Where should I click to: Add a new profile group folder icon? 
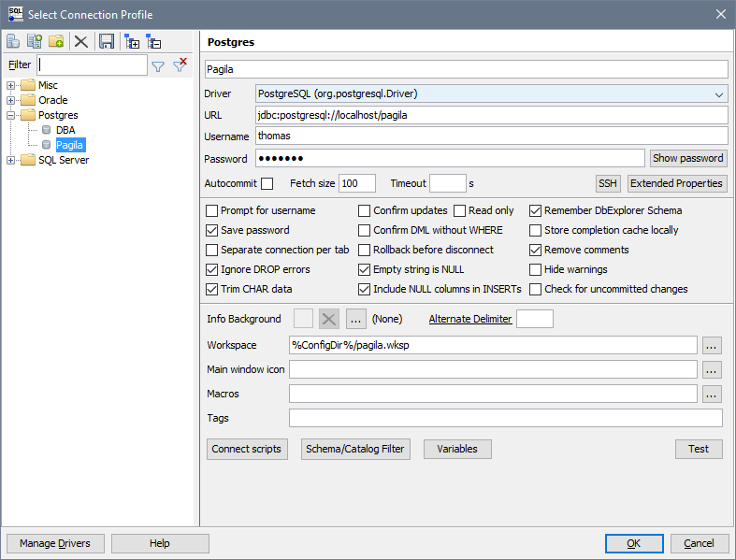point(56,42)
